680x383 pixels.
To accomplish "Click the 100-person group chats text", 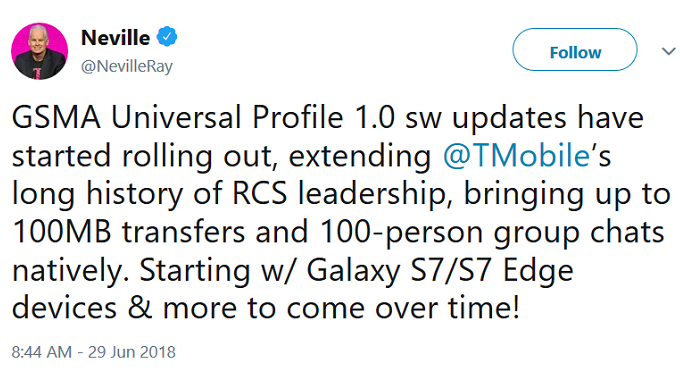I will tap(491, 233).
